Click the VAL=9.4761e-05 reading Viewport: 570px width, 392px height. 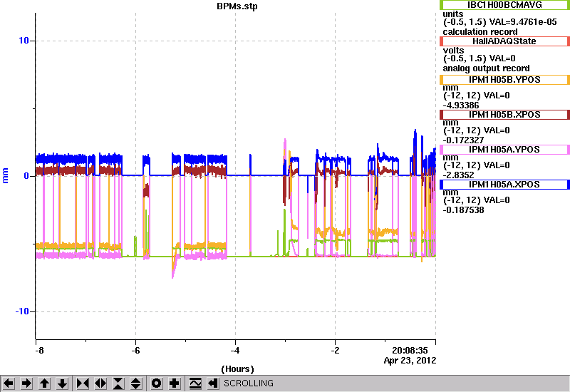pyautogui.click(x=523, y=22)
